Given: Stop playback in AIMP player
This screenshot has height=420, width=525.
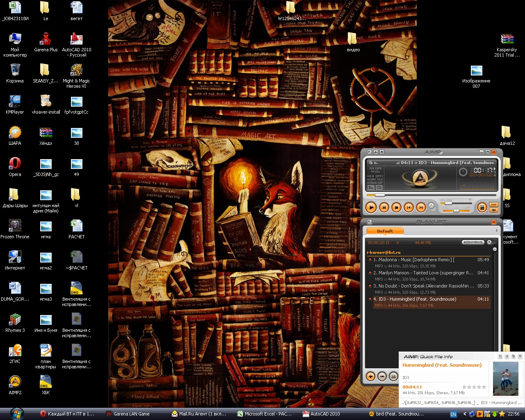Looking at the screenshot, I should [396, 208].
